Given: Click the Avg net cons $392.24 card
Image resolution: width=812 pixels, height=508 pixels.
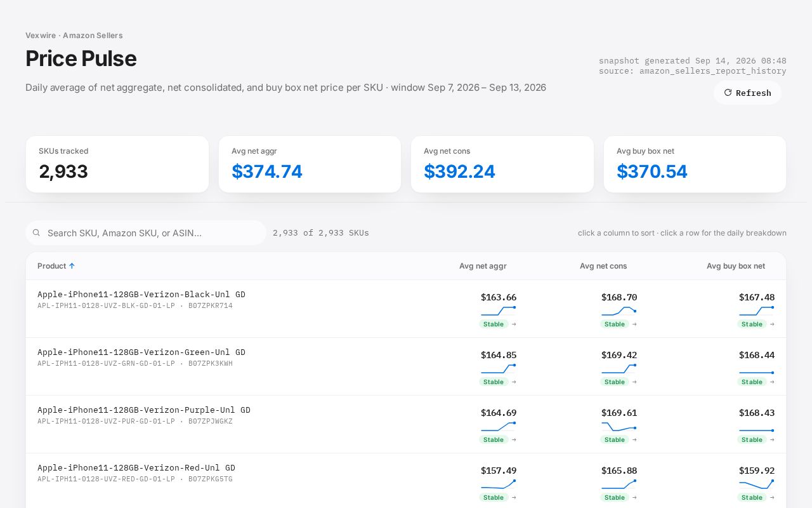Looking at the screenshot, I should (x=502, y=164).
